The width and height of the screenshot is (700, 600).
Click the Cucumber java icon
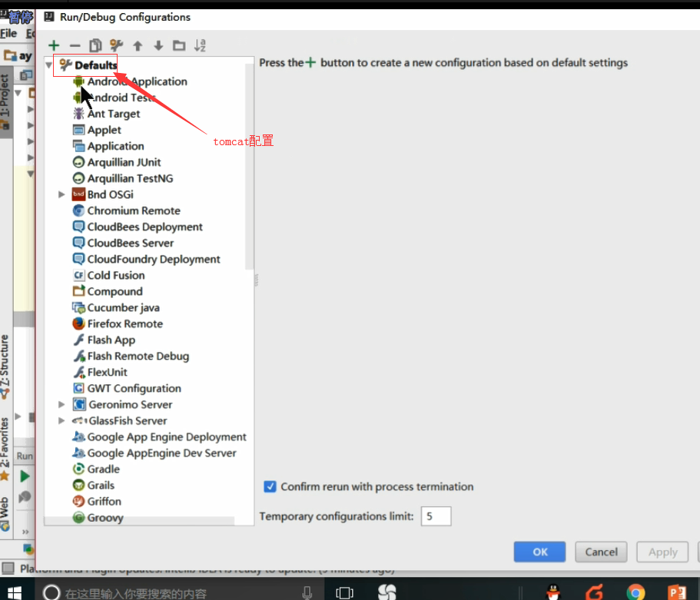pos(78,307)
